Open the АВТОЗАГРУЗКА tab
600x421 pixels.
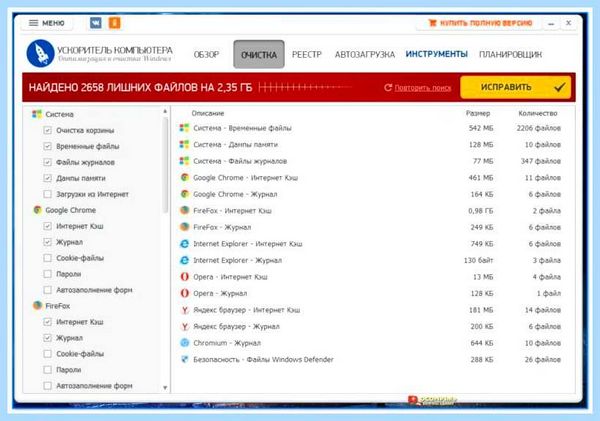point(365,54)
